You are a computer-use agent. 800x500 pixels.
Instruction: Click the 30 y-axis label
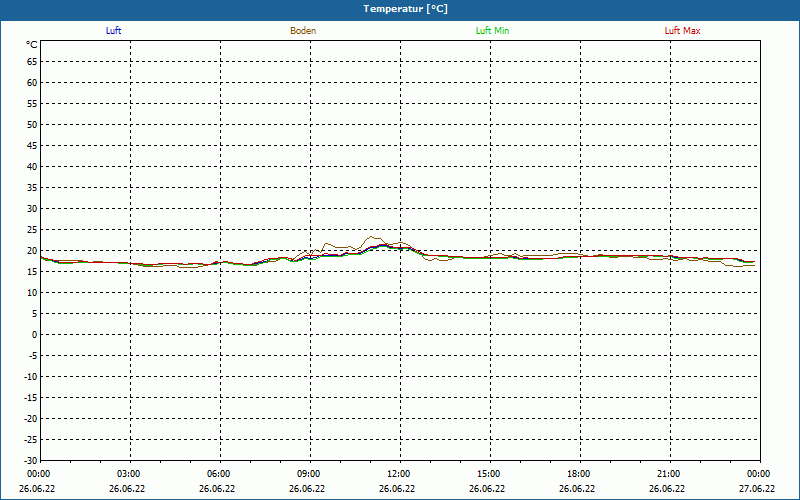tap(32, 209)
